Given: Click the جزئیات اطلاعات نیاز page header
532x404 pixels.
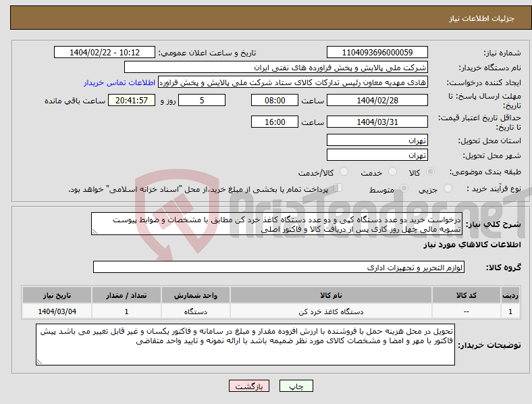Looking at the screenshot, I should pos(481,18).
